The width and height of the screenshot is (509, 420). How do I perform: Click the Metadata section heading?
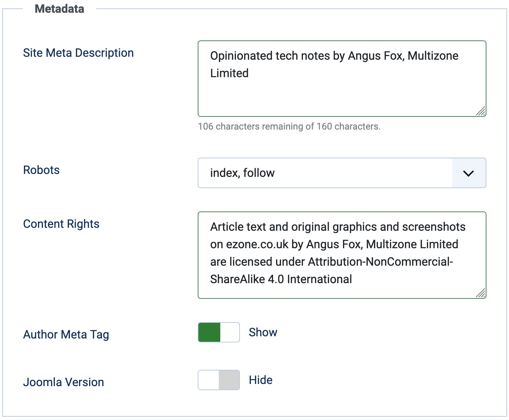(x=59, y=9)
